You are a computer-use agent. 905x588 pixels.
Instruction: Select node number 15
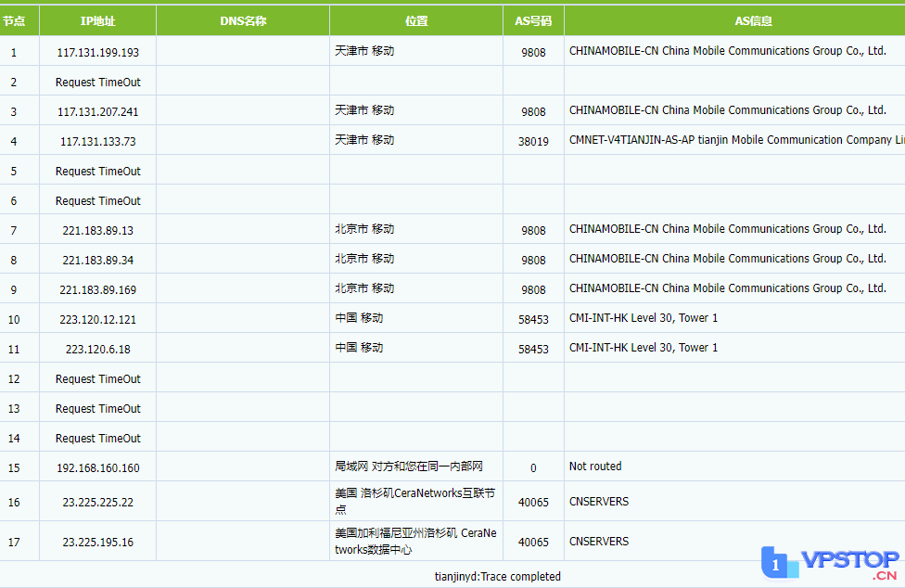[14, 468]
